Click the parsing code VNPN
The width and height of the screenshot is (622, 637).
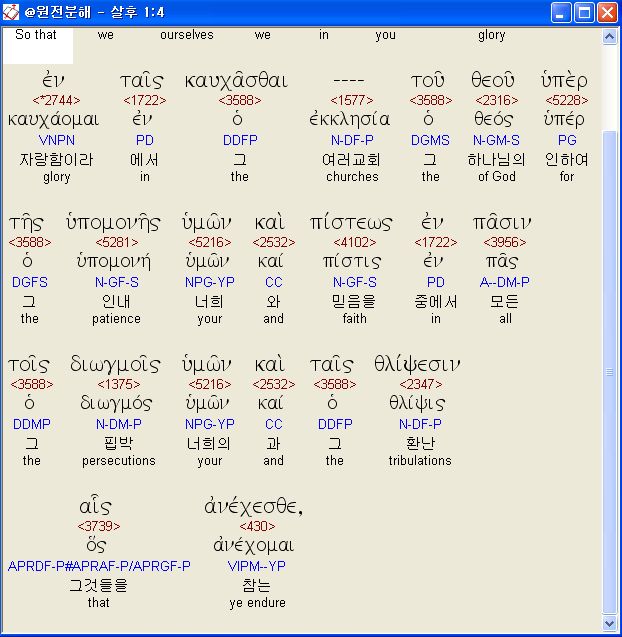56,140
